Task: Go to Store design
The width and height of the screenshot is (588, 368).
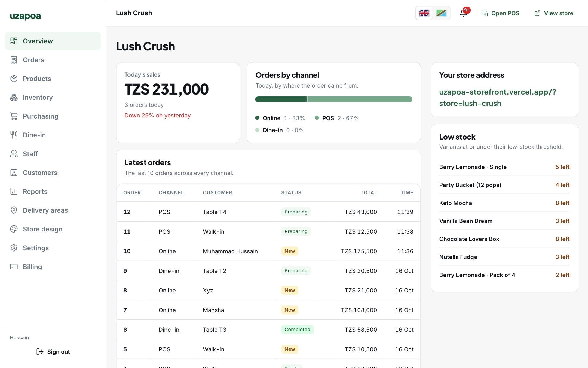Action: tap(53, 229)
